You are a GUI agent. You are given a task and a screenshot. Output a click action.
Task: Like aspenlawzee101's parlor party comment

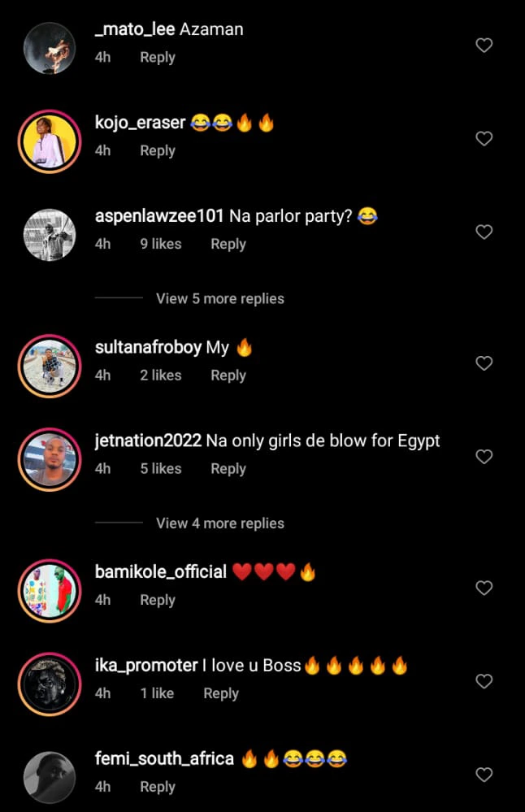pyautogui.click(x=484, y=232)
